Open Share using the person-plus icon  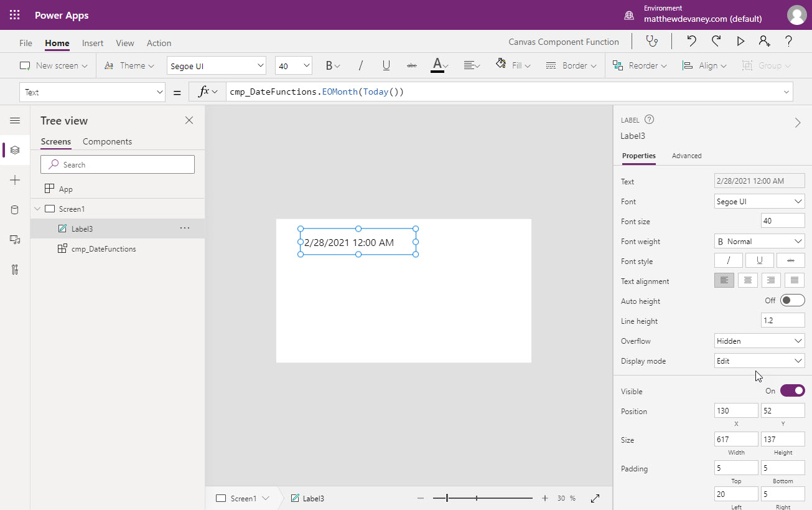pyautogui.click(x=763, y=41)
